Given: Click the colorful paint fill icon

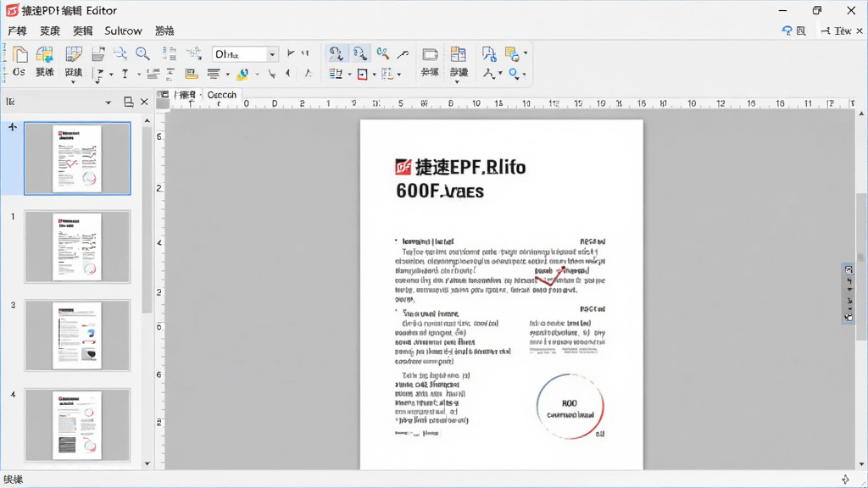Looking at the screenshot, I should (242, 74).
